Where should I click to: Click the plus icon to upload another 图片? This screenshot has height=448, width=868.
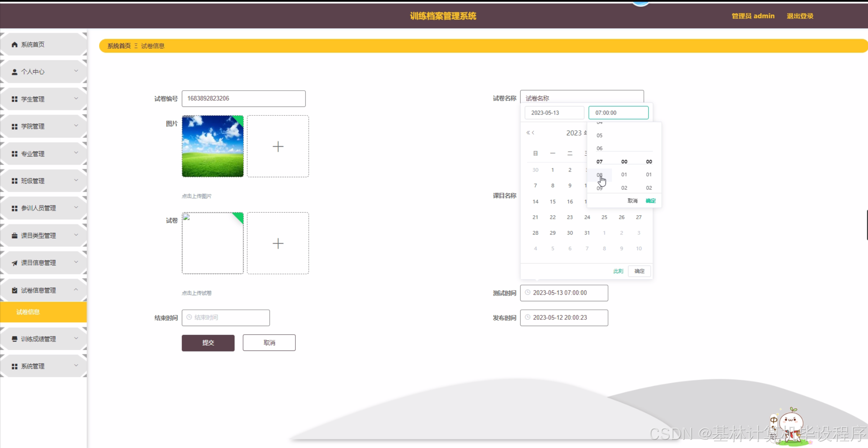pos(278,146)
